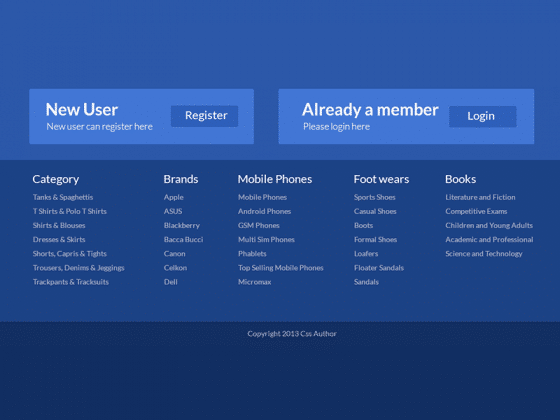Open T Shirts & Polo T Shirts link
This screenshot has height=420, width=560.
(x=70, y=211)
